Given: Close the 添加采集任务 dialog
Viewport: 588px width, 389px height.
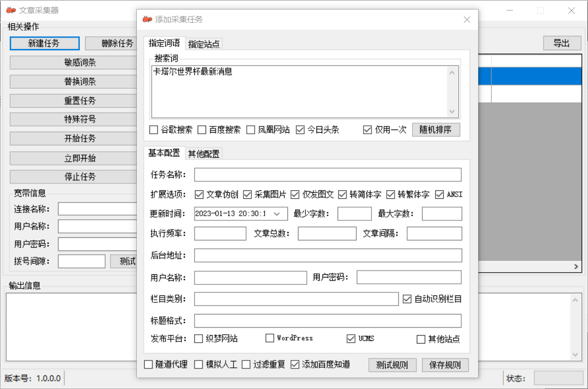Looking at the screenshot, I should coord(467,20).
